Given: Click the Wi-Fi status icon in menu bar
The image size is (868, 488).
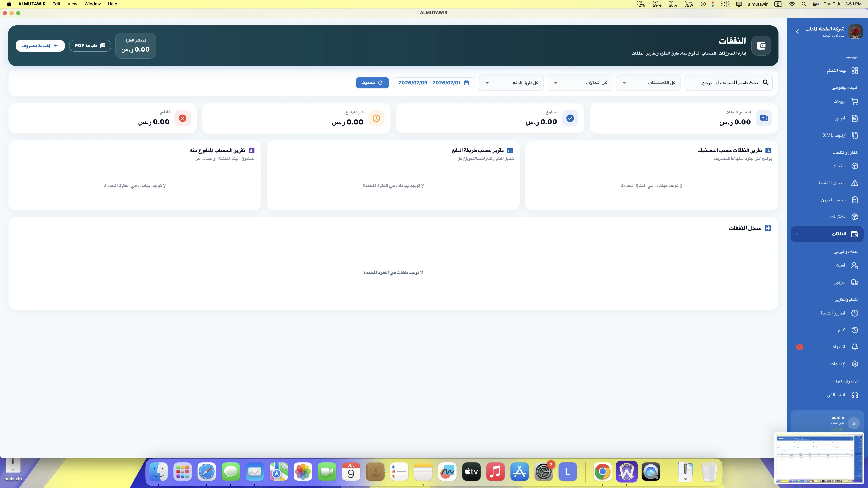Looking at the screenshot, I should point(792,4).
